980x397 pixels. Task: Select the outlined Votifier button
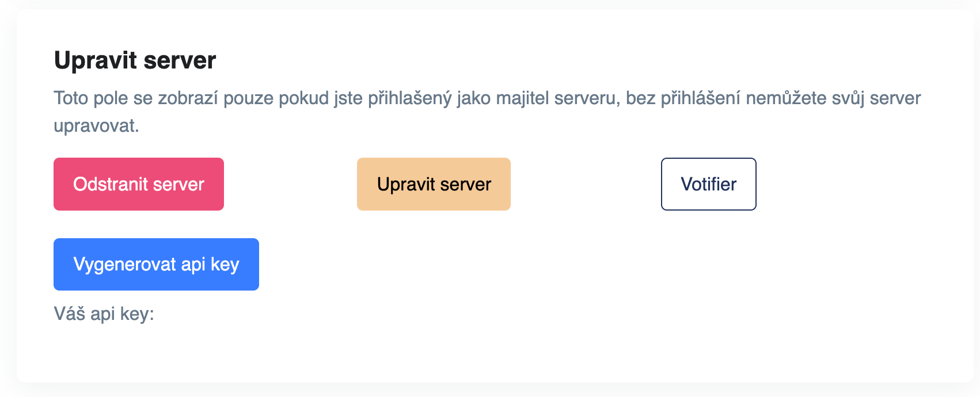(x=708, y=184)
